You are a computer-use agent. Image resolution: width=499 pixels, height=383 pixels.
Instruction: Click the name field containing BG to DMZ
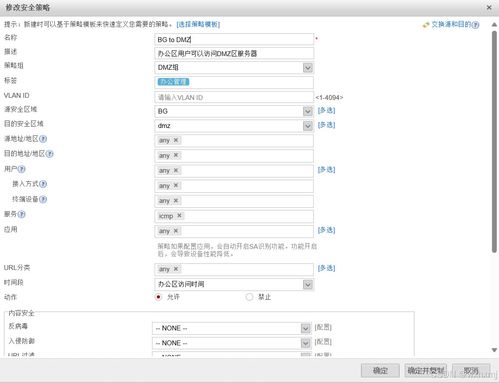click(x=234, y=39)
